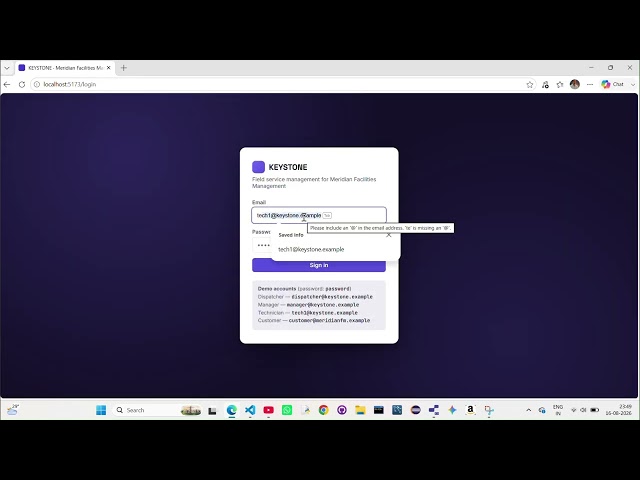Open Snipping Tool from the taskbar
The image size is (640, 480).
(489, 410)
